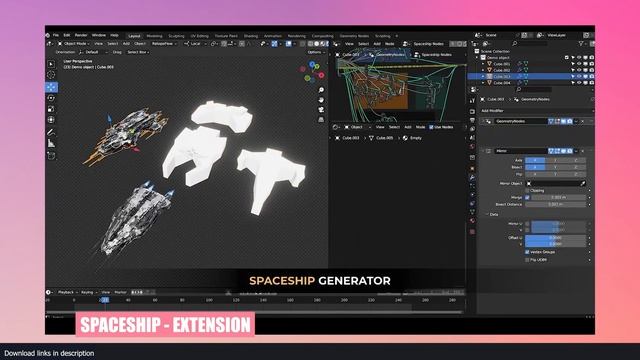Toggle the Axis X button in Mirror
This screenshot has width=640, height=360.
point(535,160)
